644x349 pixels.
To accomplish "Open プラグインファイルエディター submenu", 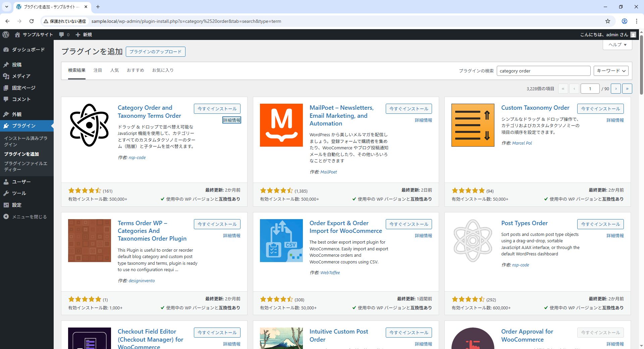I will [x=25, y=166].
